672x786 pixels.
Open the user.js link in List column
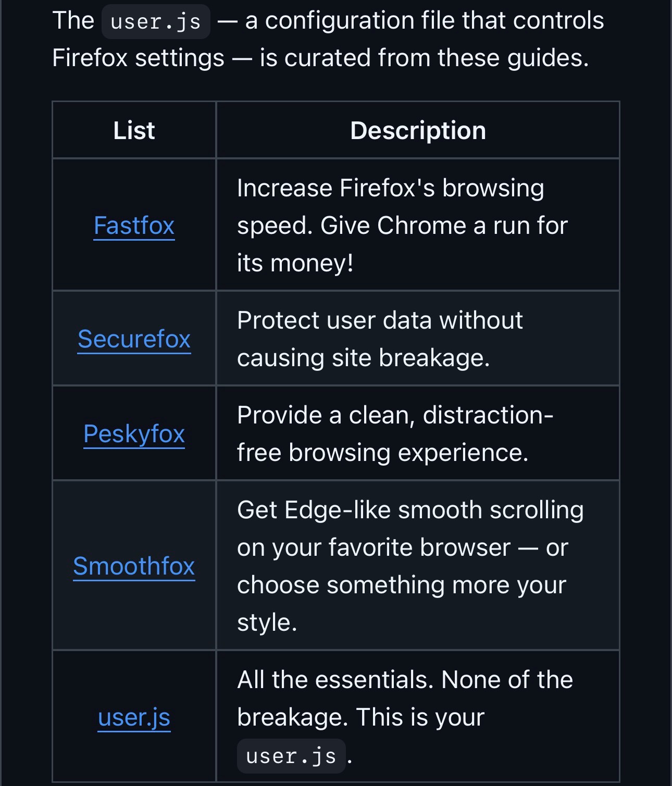[x=134, y=718]
